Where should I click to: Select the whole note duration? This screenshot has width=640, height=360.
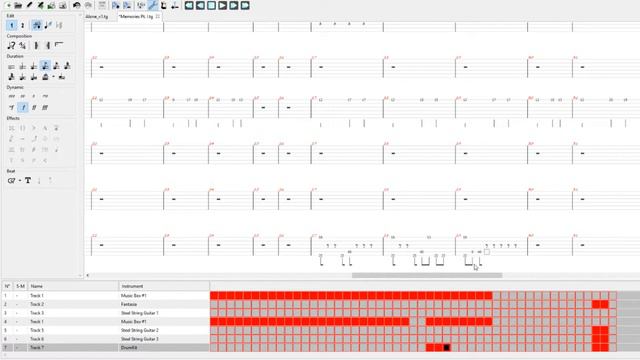point(11,66)
